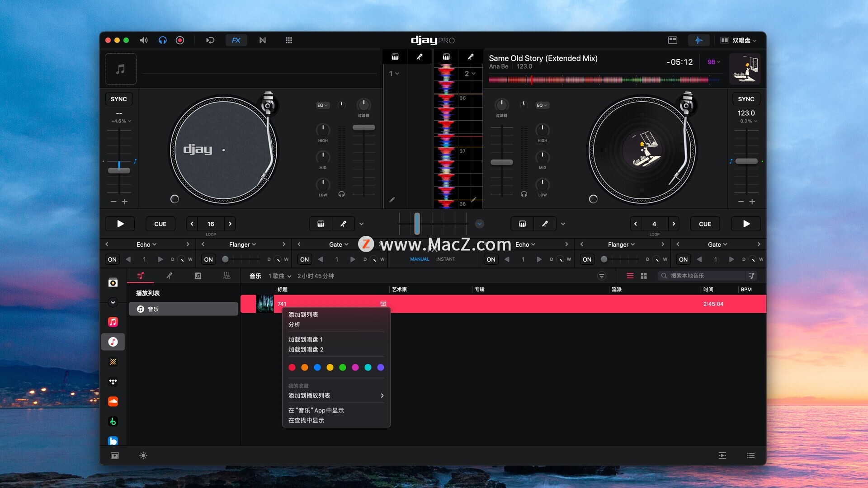Choose 加载到唱盘 1
Viewport: 868px width, 488px height.
coord(306,339)
